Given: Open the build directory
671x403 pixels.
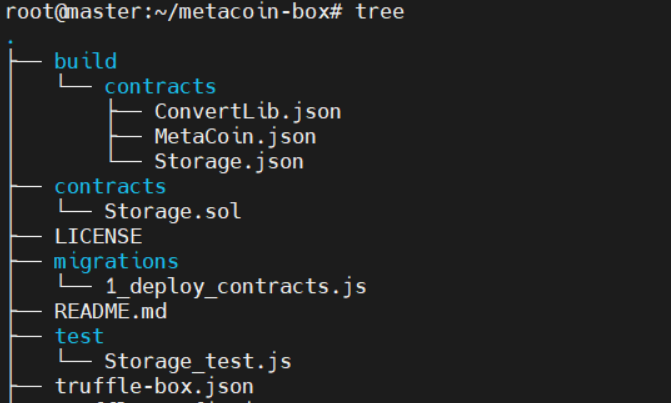Looking at the screenshot, I should point(85,61).
